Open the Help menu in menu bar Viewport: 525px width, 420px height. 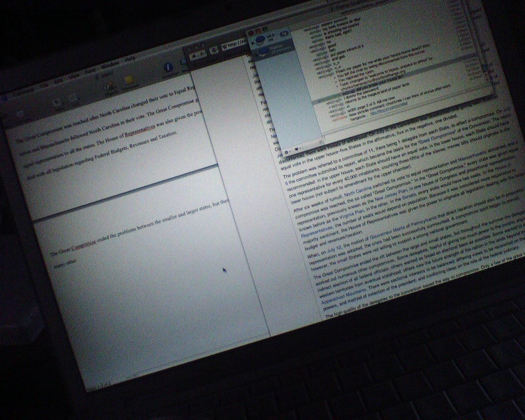(x=130, y=59)
